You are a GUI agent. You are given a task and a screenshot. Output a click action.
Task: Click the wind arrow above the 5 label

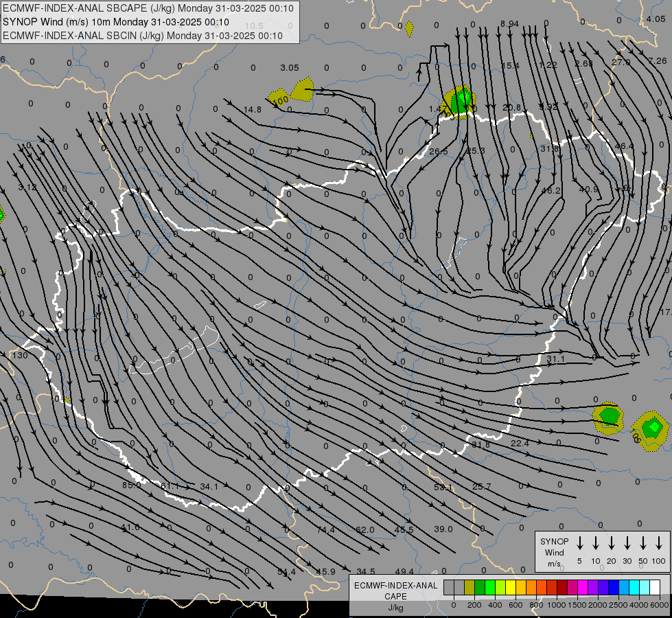579,543
